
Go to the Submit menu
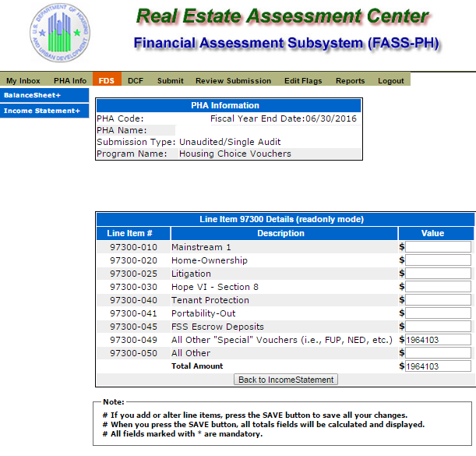170,80
